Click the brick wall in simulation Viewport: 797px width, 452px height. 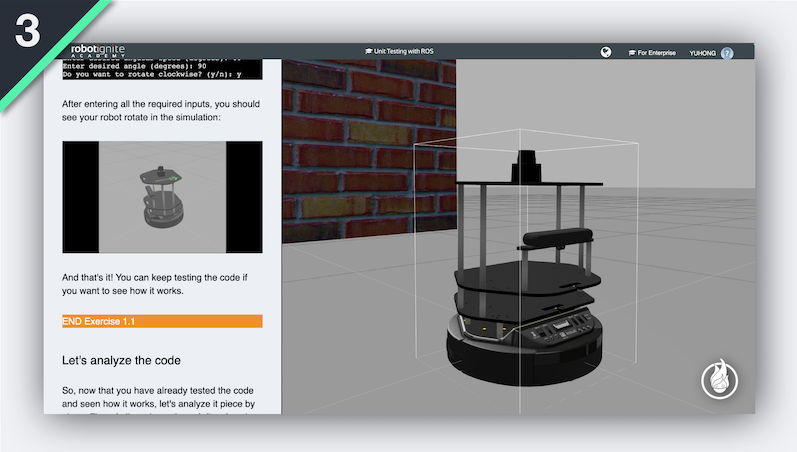[x=369, y=150]
